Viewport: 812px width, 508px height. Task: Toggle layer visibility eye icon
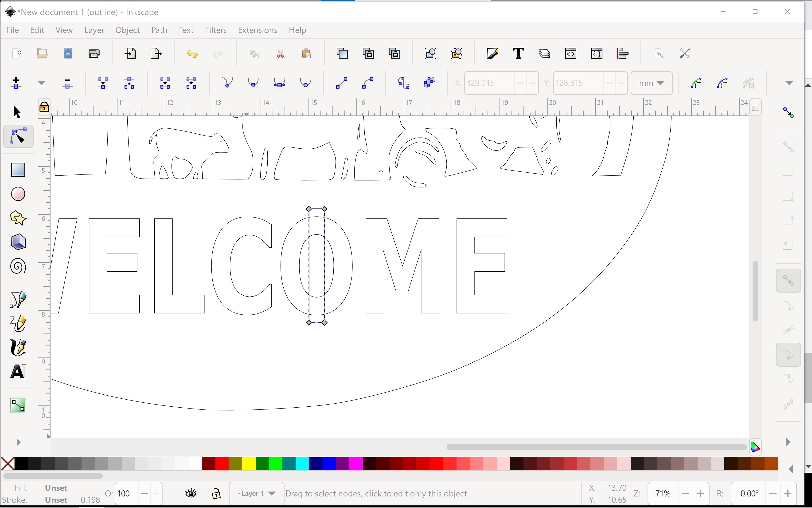tap(191, 493)
